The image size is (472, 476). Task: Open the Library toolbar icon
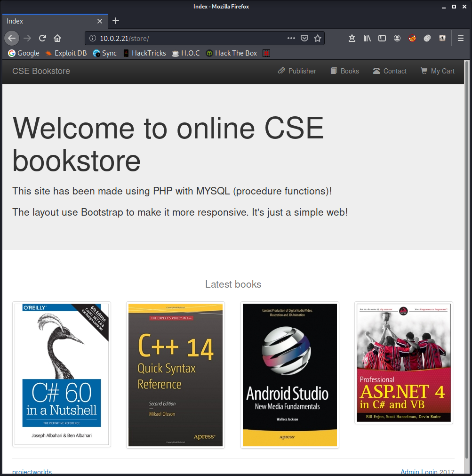coord(367,38)
